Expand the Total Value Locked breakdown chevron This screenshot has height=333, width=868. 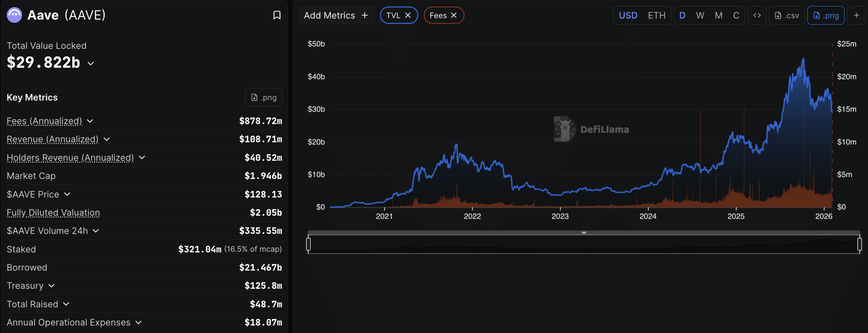91,63
